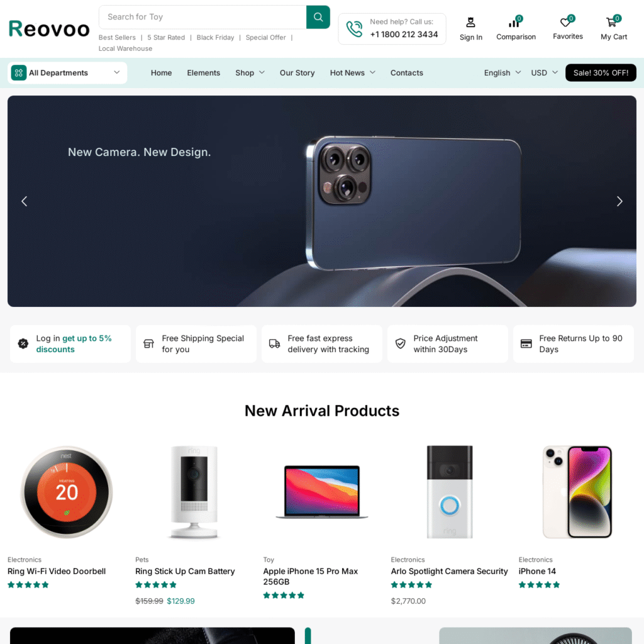View Favorites via the heart icon
Viewport: 644px width, 644px height.
(567, 21)
